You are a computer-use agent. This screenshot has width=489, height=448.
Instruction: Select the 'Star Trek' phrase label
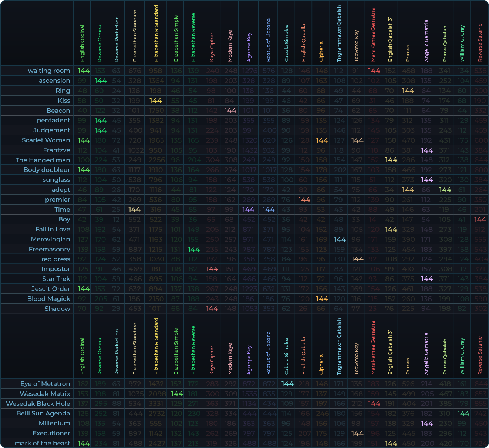click(x=56, y=279)
